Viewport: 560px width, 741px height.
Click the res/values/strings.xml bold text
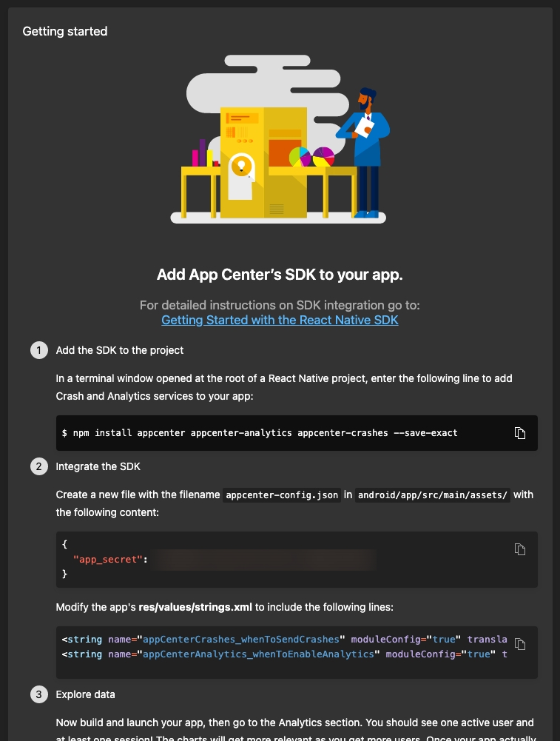click(x=195, y=607)
